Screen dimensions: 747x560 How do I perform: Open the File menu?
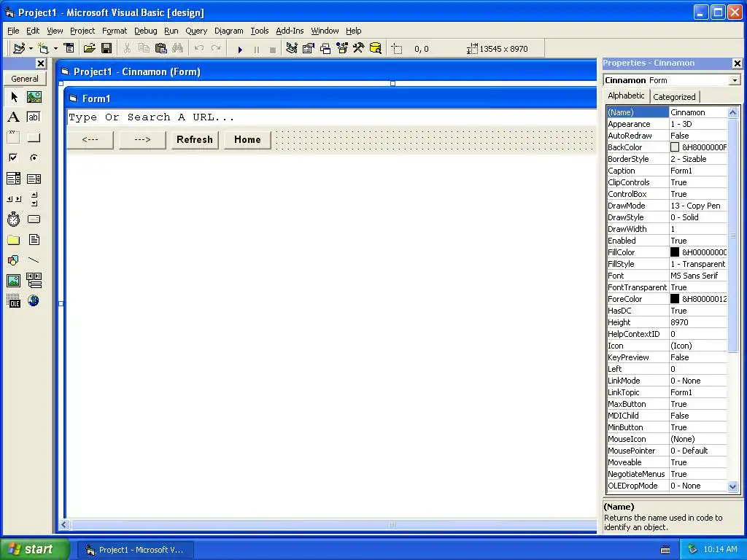tap(13, 31)
